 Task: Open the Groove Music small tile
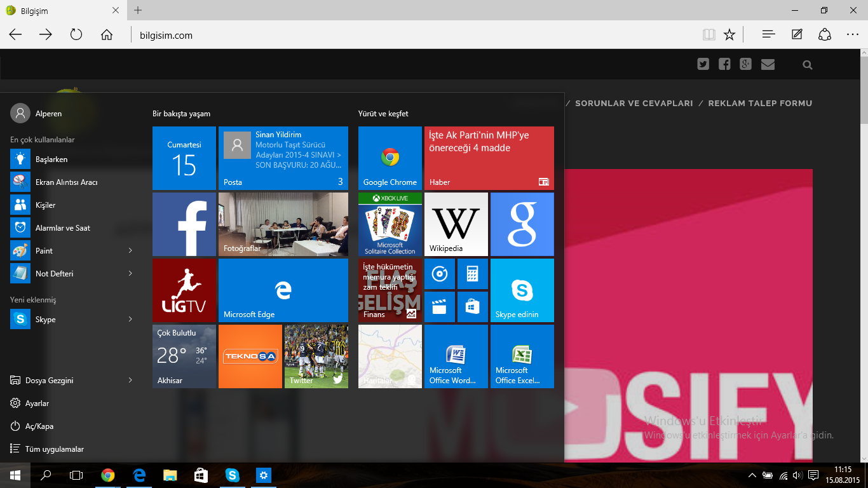pos(440,274)
